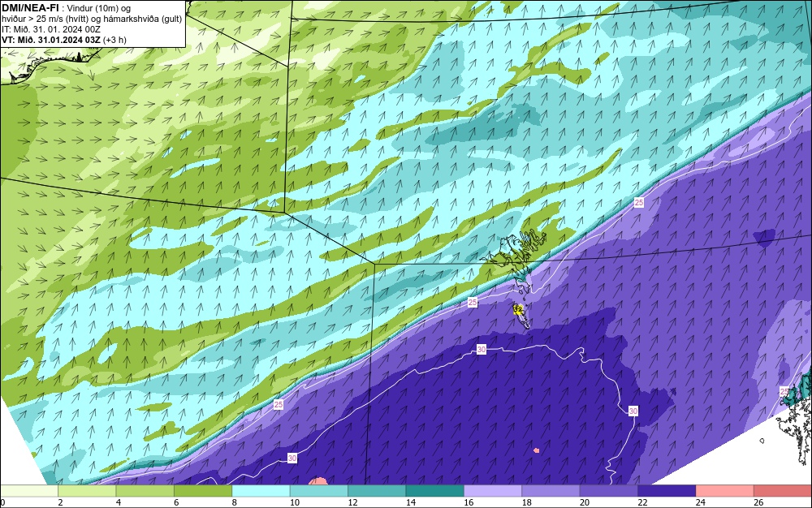
Task: Select the red legend swatch above 26 m/s
Action: pos(783,491)
